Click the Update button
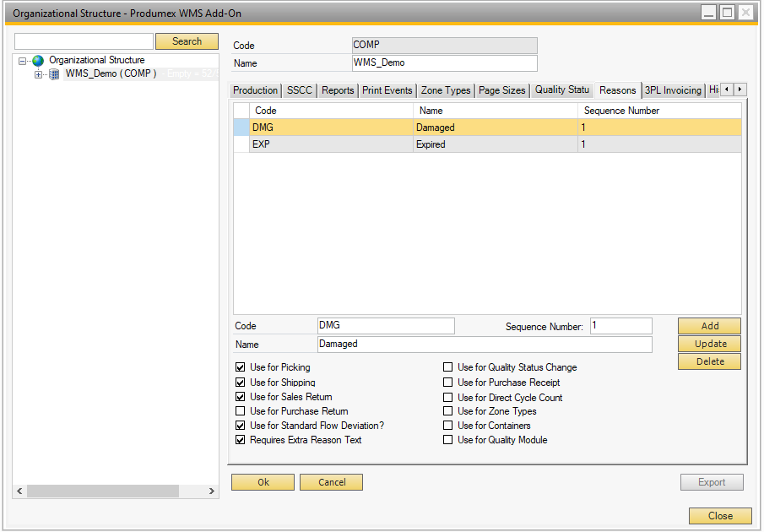The width and height of the screenshot is (764, 532). pyautogui.click(x=709, y=344)
